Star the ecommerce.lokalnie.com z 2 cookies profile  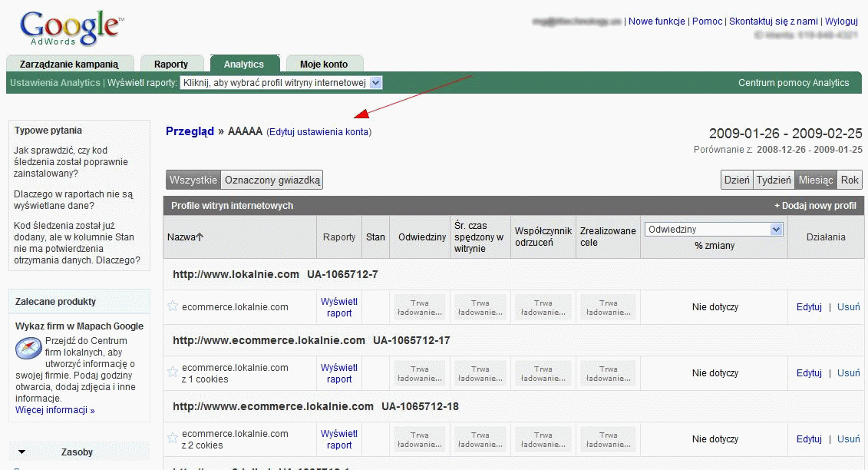[173, 439]
